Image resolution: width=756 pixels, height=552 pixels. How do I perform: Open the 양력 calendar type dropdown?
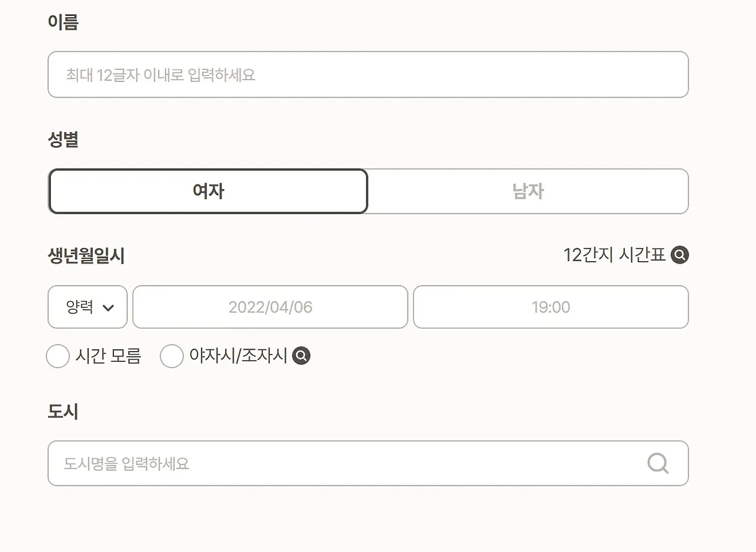[x=87, y=307]
